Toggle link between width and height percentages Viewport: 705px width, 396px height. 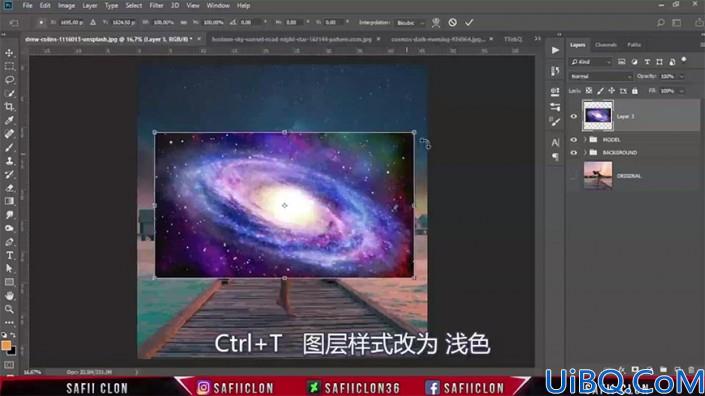pyautogui.click(x=183, y=22)
